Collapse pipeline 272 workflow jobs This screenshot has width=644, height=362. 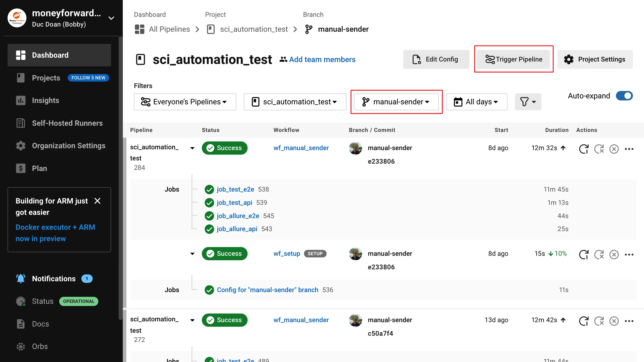pos(192,320)
